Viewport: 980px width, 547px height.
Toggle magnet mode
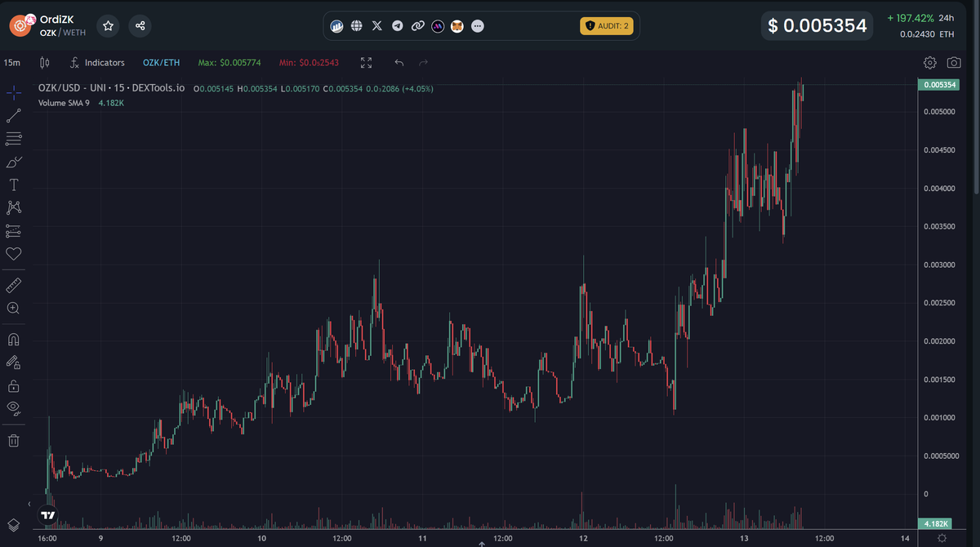click(x=14, y=339)
